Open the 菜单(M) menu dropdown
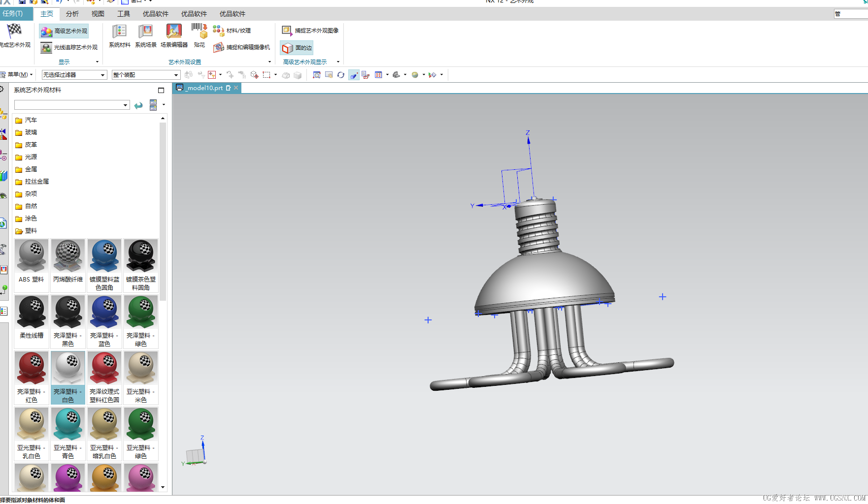This screenshot has width=868, height=504. [x=17, y=75]
